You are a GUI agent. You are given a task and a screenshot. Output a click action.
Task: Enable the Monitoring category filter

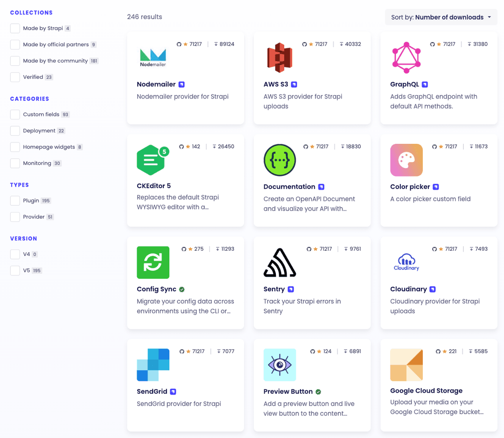pyautogui.click(x=15, y=163)
